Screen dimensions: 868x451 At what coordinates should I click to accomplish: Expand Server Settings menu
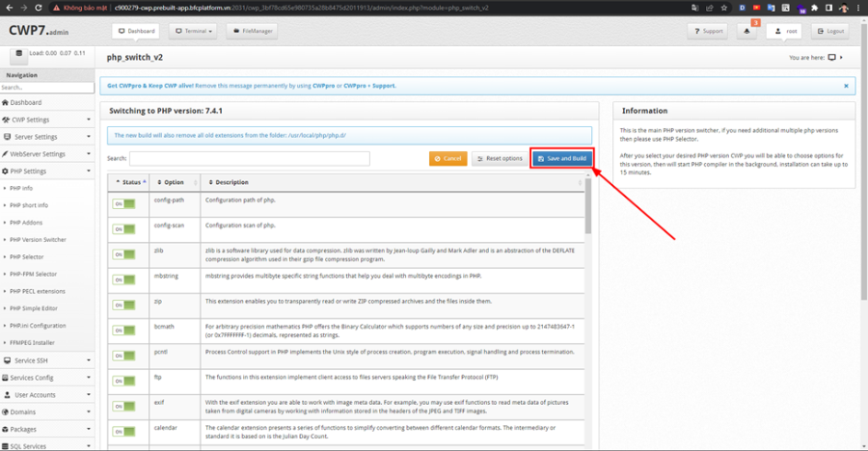47,137
